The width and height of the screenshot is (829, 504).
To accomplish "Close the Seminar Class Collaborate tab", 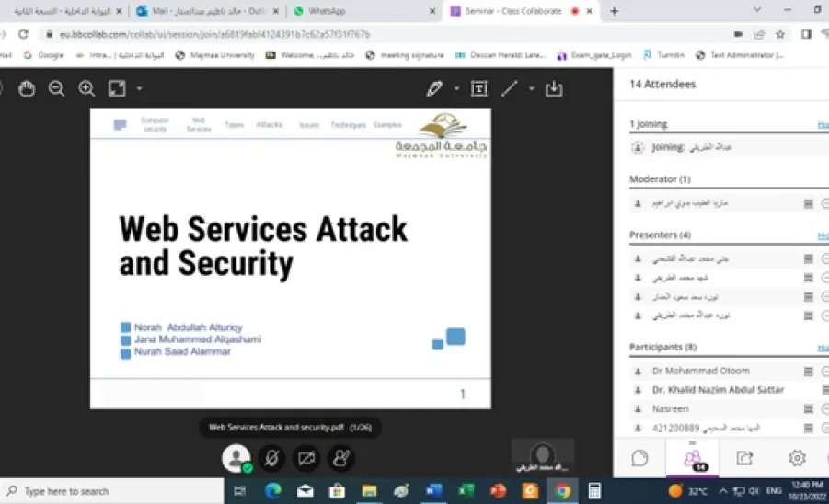I will click(x=590, y=11).
